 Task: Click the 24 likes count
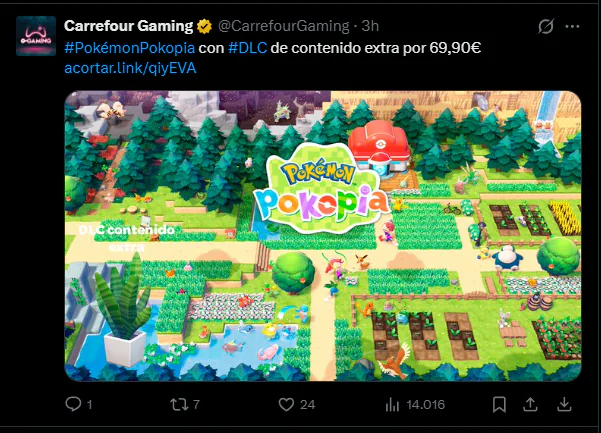click(307, 405)
